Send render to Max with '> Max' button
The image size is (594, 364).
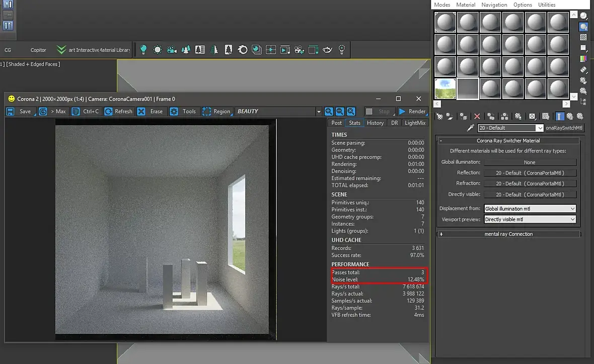[53, 111]
